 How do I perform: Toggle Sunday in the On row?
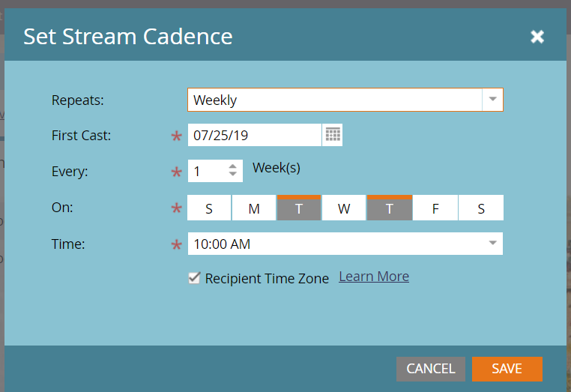[x=208, y=208]
